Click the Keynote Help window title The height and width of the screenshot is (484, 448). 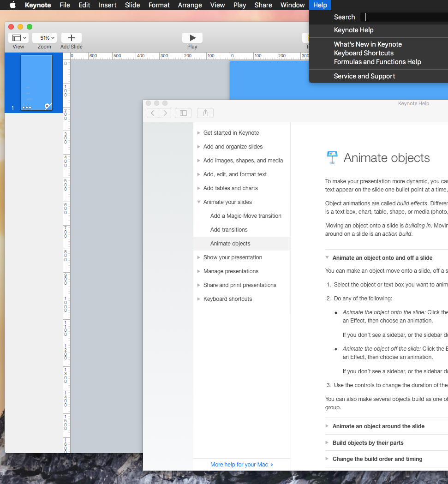click(413, 103)
